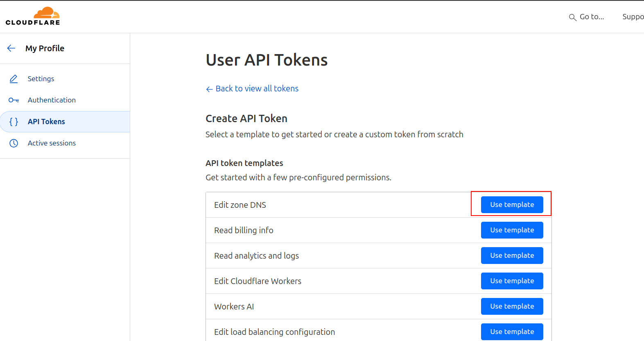Select the API Tokens sidebar item
Viewport: 644px width, 341px height.
(46, 122)
